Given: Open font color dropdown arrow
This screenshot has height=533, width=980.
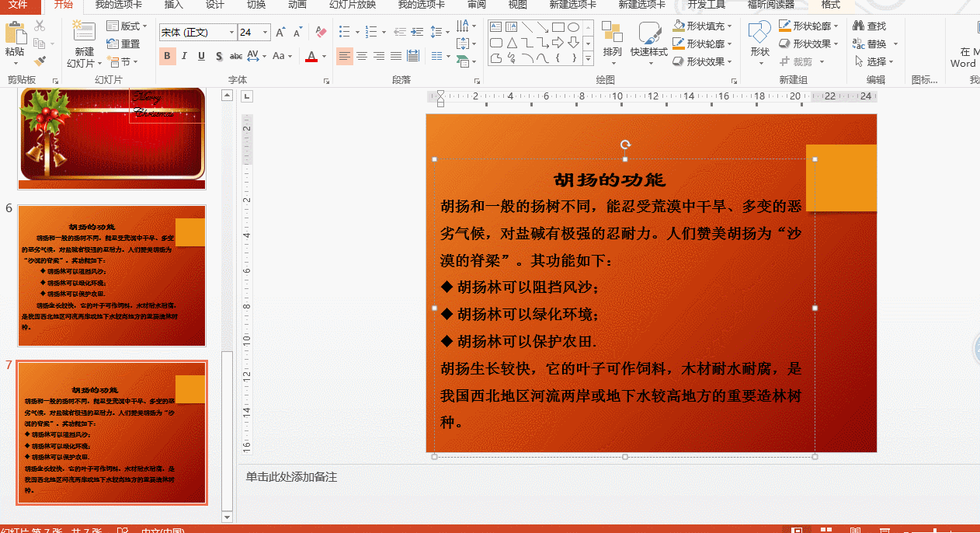Looking at the screenshot, I should tap(325, 57).
